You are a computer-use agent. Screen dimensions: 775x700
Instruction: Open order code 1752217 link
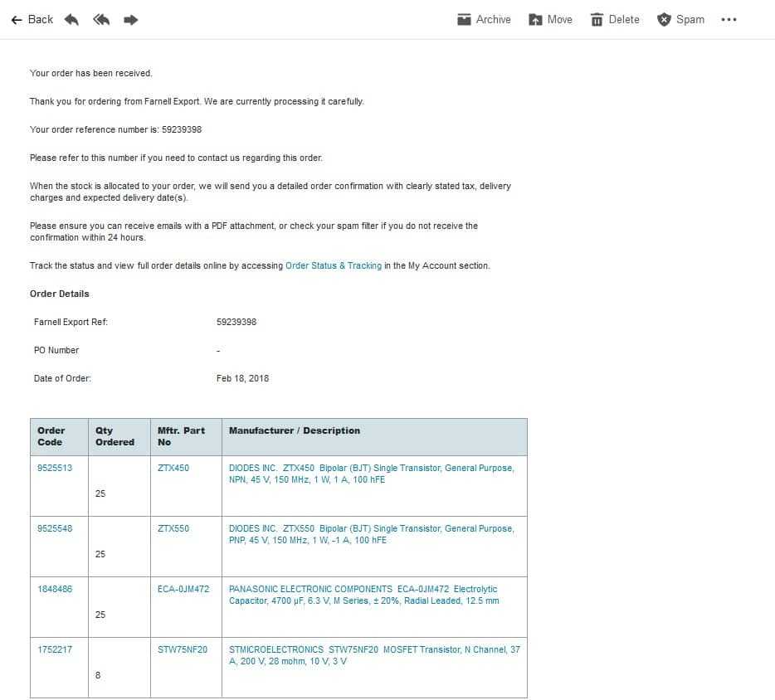55,649
